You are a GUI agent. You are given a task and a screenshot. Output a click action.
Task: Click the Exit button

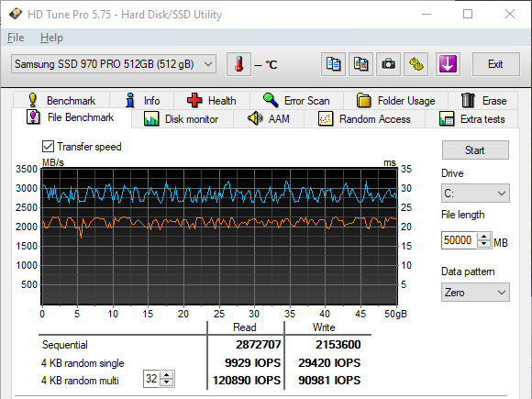[x=495, y=64]
